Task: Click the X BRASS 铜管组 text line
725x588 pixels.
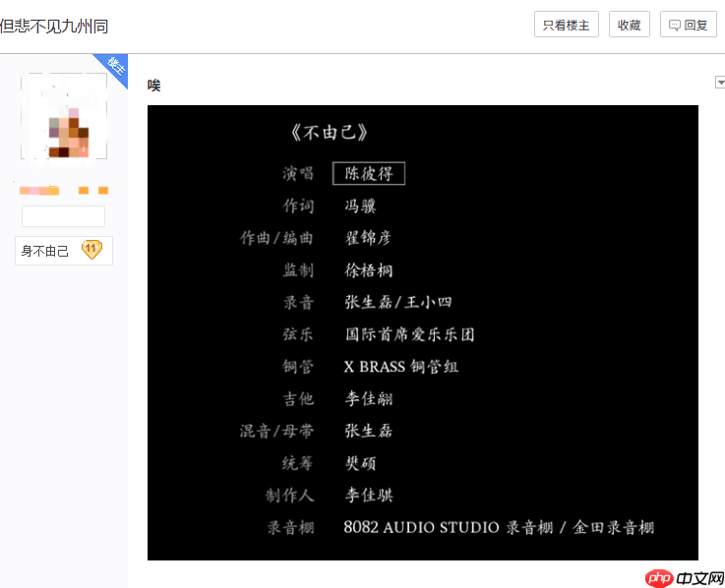Action: coord(401,367)
